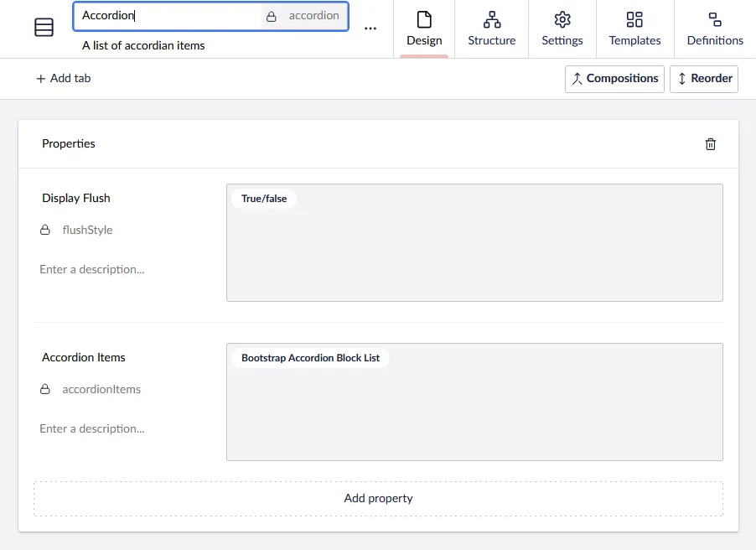Click the lock icon next to accordion alias
This screenshot has width=756, height=550.
(x=271, y=16)
